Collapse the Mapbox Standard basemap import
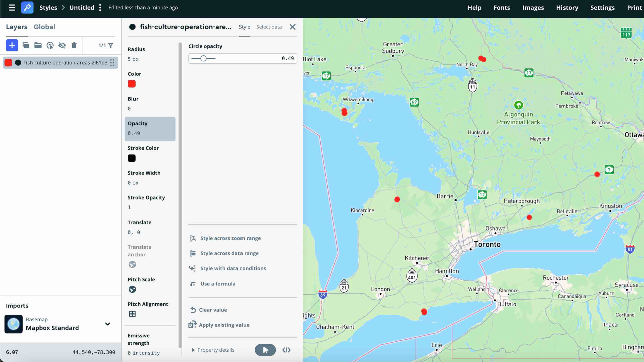 click(108, 324)
